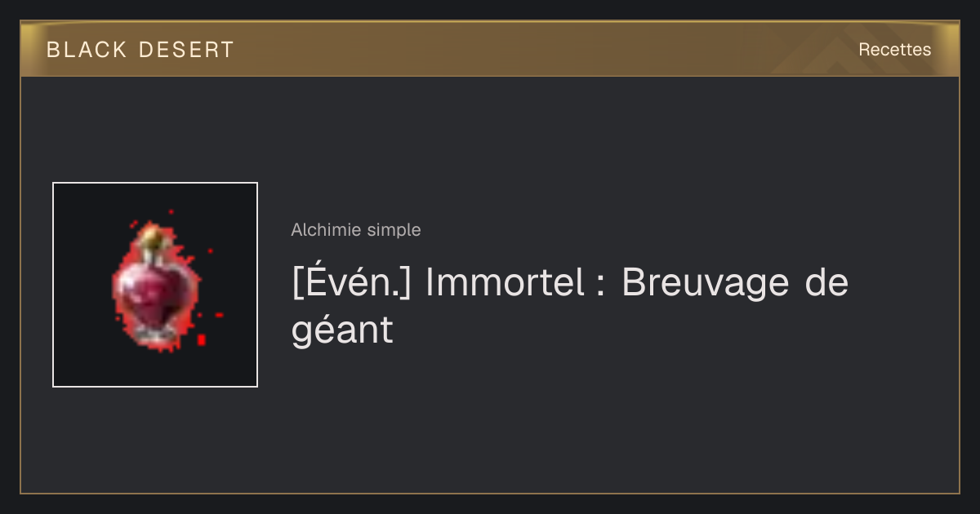Click the word Immortel in the heading
The width and height of the screenshot is (980, 514).
coord(504,282)
